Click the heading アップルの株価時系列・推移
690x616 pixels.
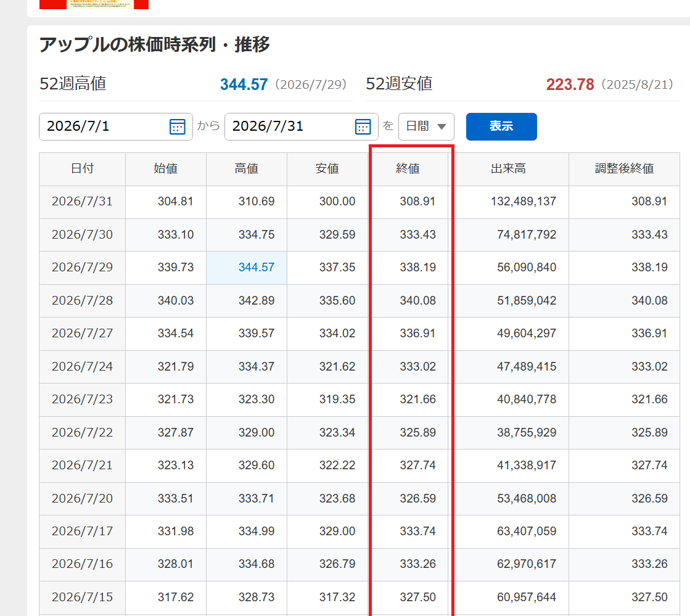154,44
